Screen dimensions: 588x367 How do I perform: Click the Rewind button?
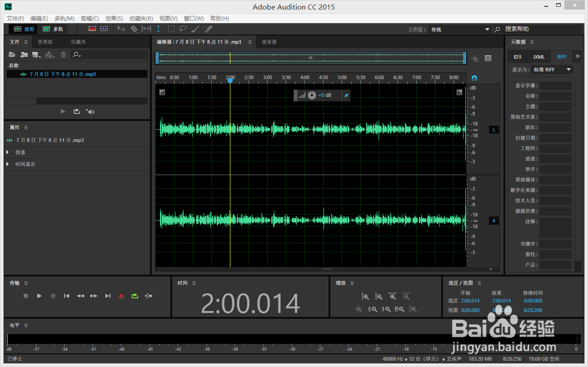click(x=80, y=296)
